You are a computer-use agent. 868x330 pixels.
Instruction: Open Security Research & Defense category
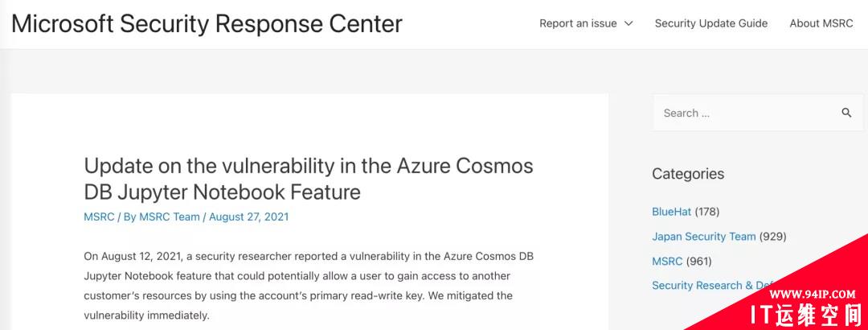(x=714, y=285)
